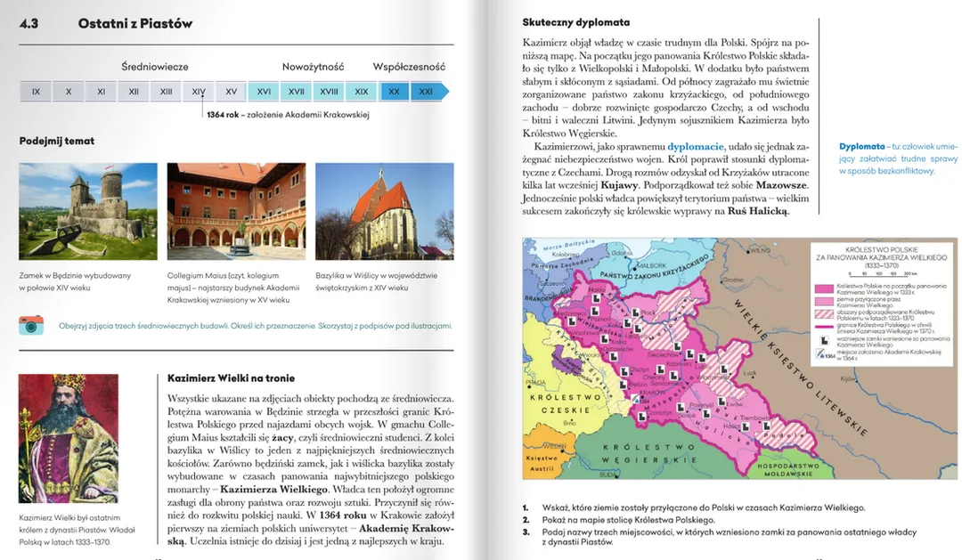Select the XIV century timeline cell

(198, 92)
